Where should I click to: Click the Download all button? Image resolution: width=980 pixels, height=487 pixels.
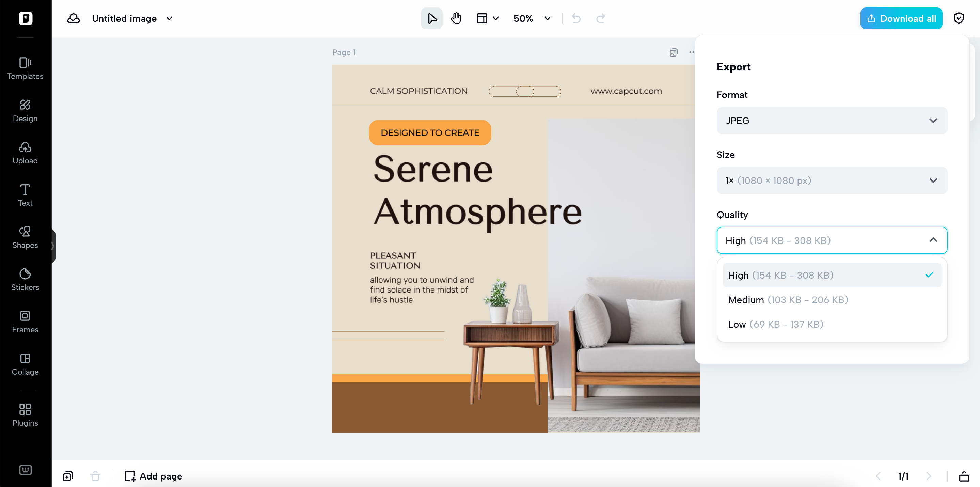901,19
